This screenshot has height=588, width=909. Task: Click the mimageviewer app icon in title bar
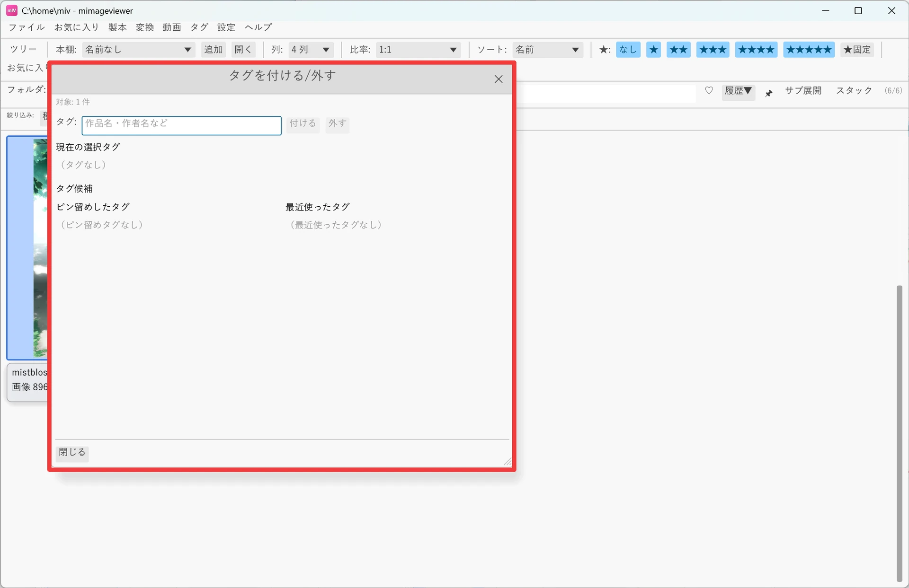pos(11,10)
